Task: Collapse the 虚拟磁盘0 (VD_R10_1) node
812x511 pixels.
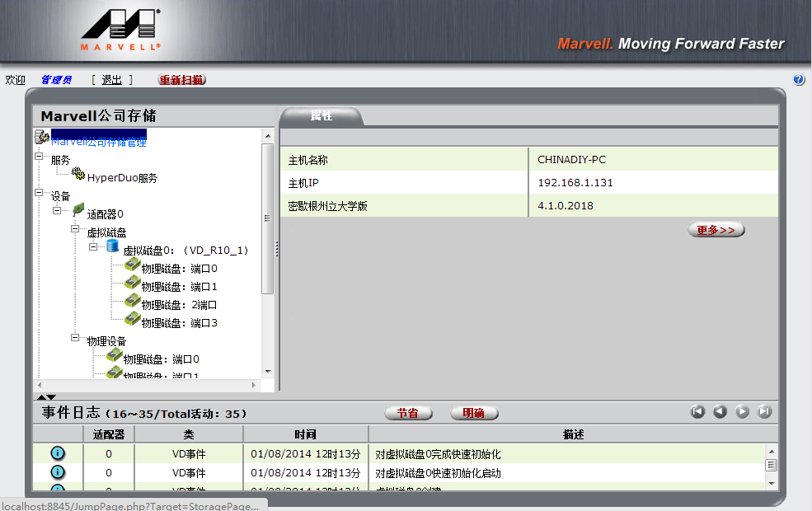Action: click(x=93, y=246)
